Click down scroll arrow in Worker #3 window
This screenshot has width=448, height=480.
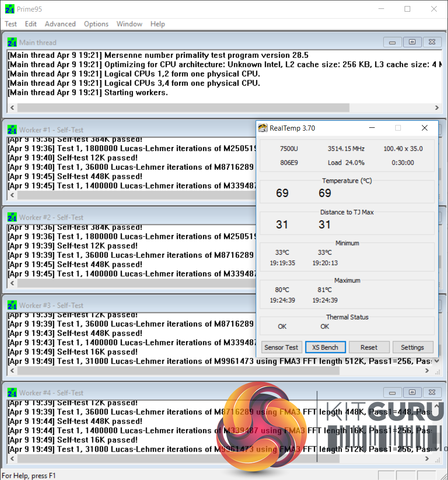[437, 361]
